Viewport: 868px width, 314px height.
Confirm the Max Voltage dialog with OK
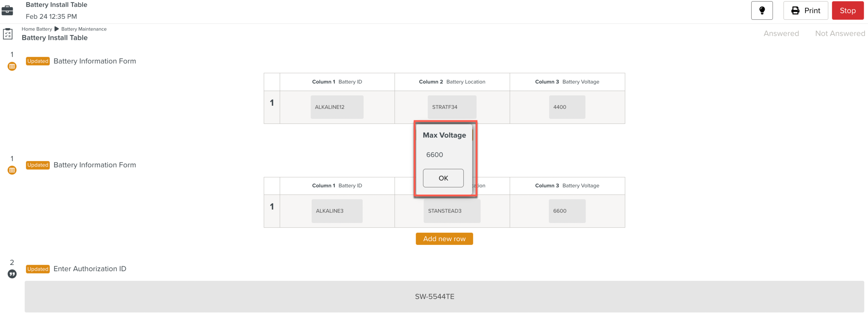pyautogui.click(x=443, y=178)
